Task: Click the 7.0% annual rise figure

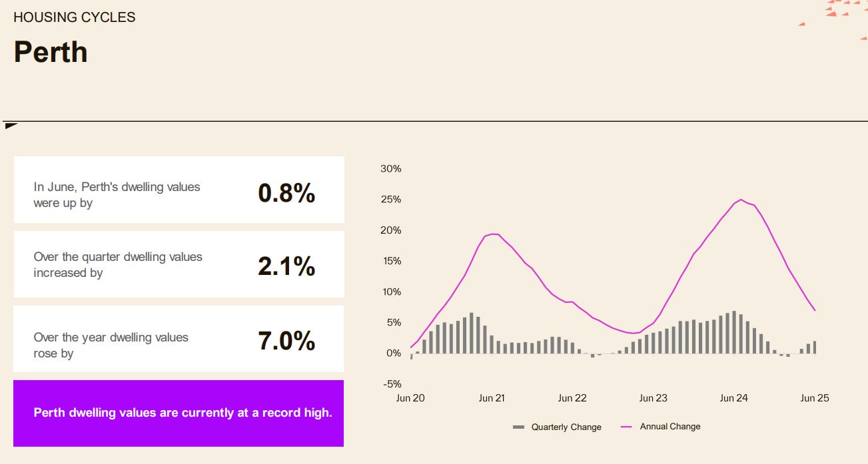Action: [x=286, y=341]
